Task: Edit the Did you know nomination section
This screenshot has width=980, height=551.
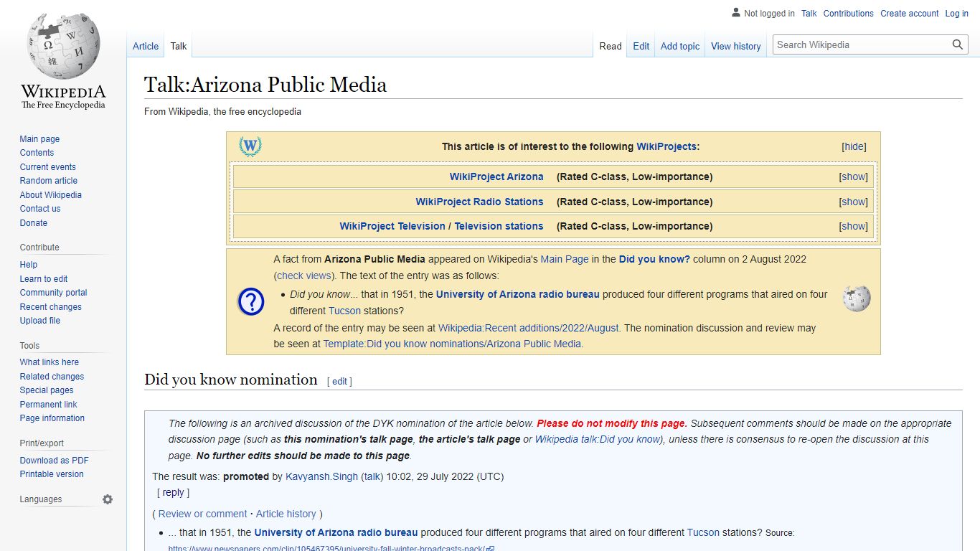Action: pos(339,382)
